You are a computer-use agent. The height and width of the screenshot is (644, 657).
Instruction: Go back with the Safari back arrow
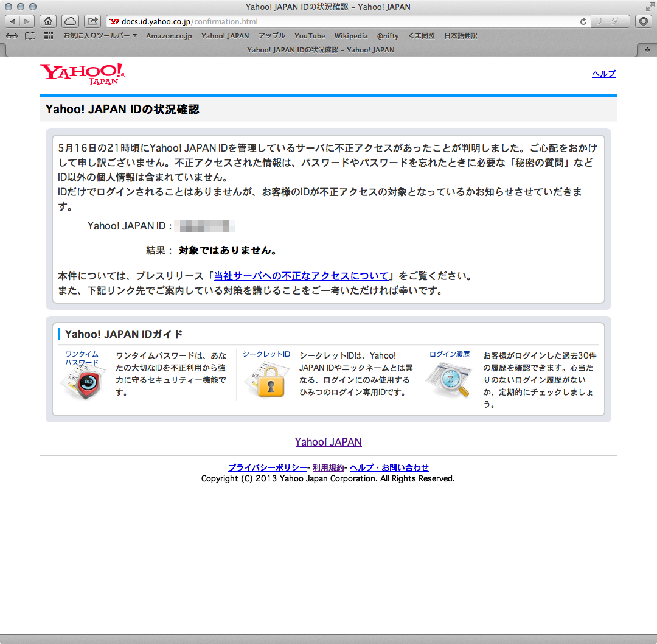[12, 21]
